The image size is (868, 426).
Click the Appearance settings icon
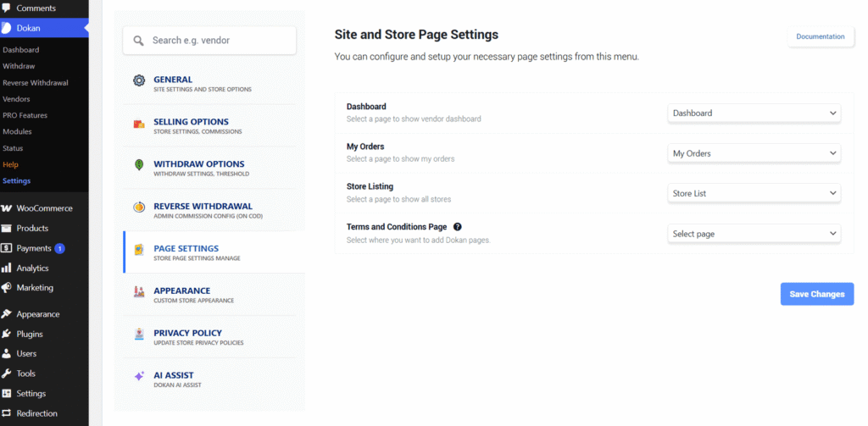pyautogui.click(x=139, y=292)
